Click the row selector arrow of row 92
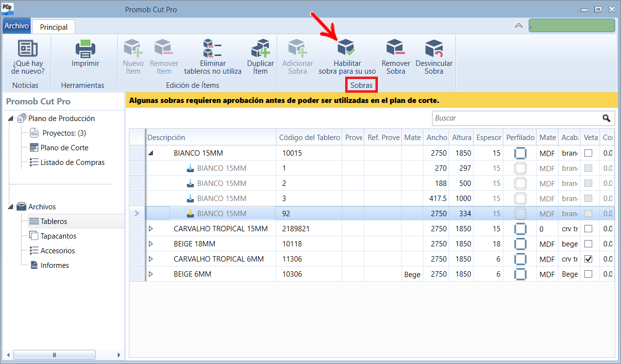 coord(137,213)
